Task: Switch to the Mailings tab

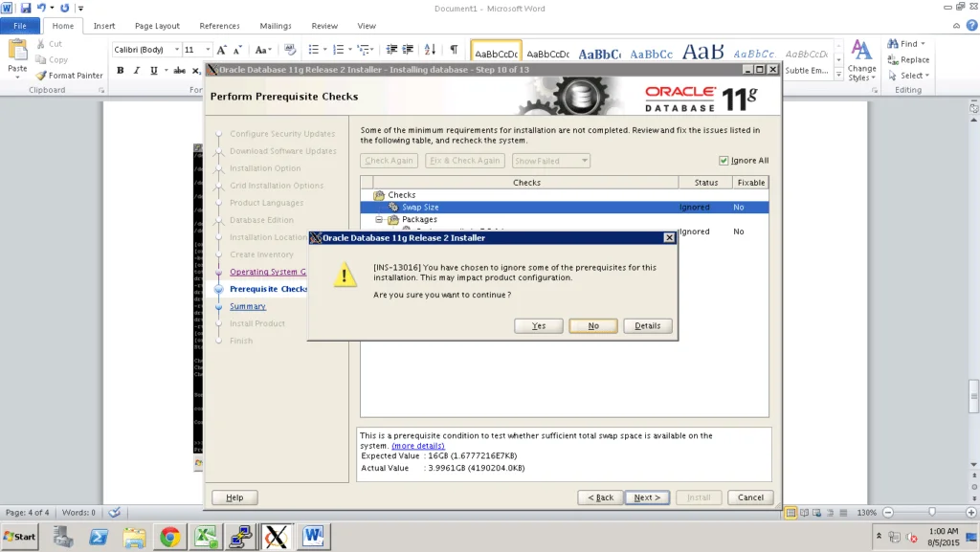Action: click(276, 26)
